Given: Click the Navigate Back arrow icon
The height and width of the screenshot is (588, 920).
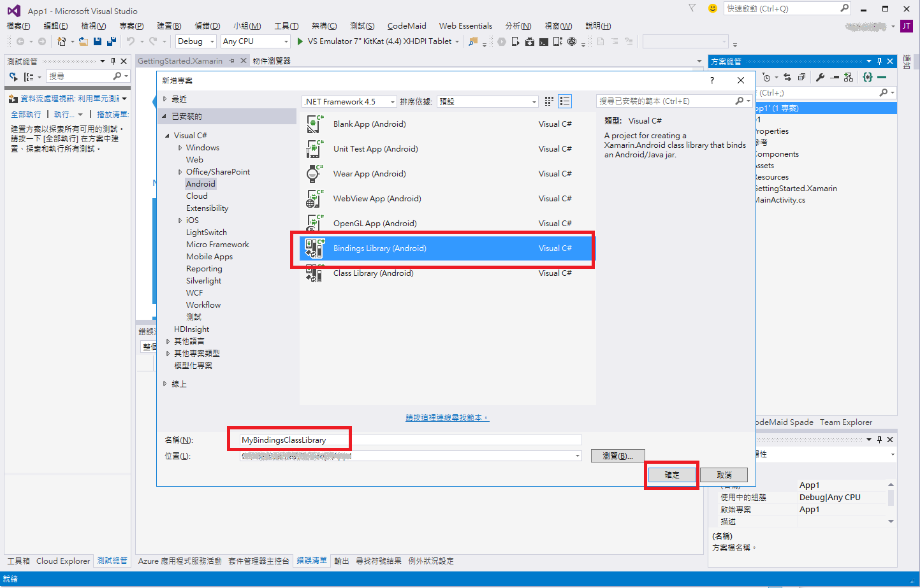Looking at the screenshot, I should click(20, 41).
